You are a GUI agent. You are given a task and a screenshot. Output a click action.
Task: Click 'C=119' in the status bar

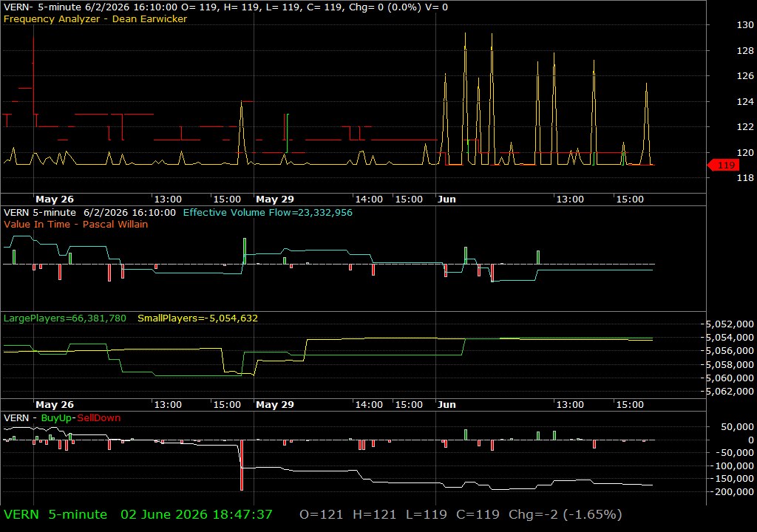(478, 514)
